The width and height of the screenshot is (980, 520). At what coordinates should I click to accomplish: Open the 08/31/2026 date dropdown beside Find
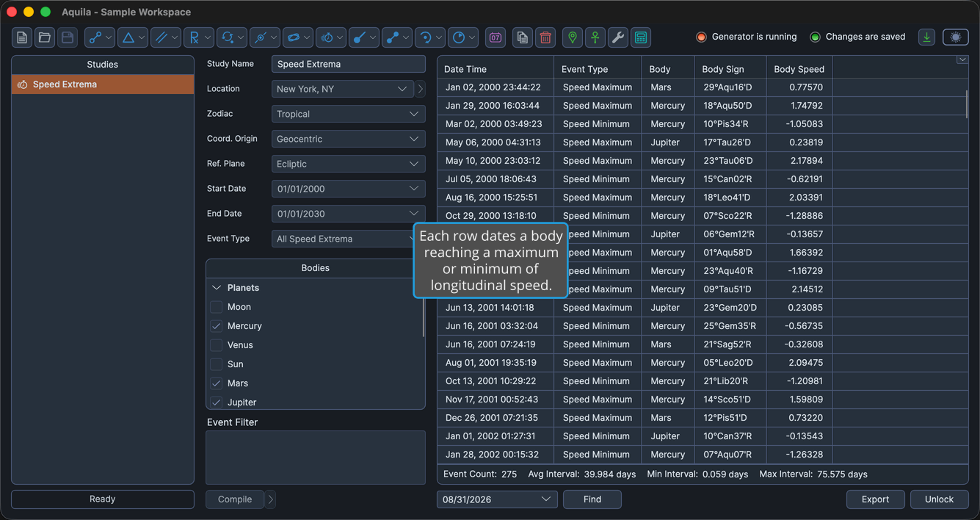(497, 499)
